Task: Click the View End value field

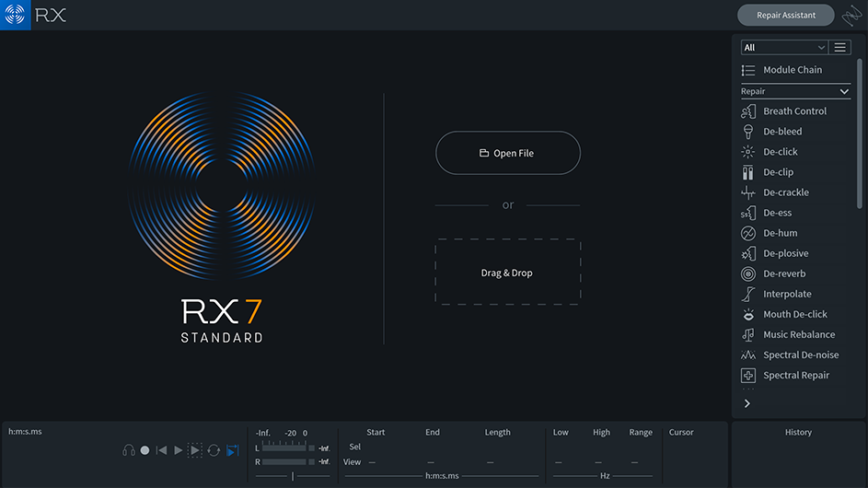Action: click(431, 462)
